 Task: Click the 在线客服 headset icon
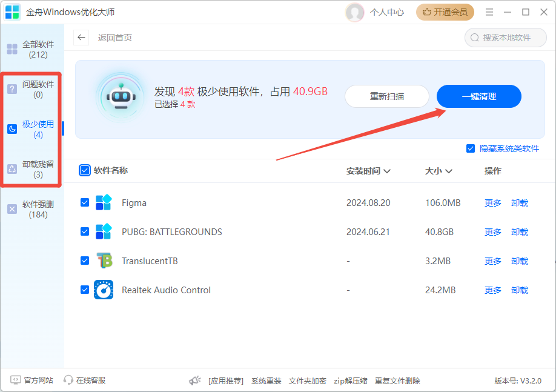tap(68, 380)
